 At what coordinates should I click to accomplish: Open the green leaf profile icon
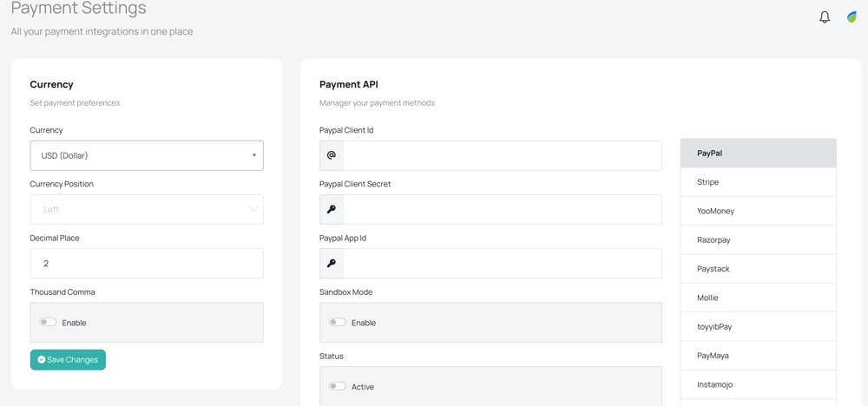coord(852,17)
